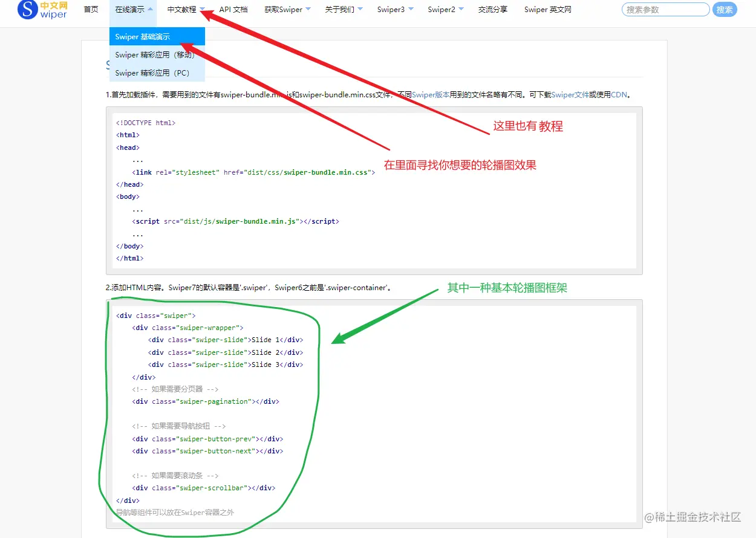
Task: Click the Swiper 中文网 logo
Action: [42, 10]
